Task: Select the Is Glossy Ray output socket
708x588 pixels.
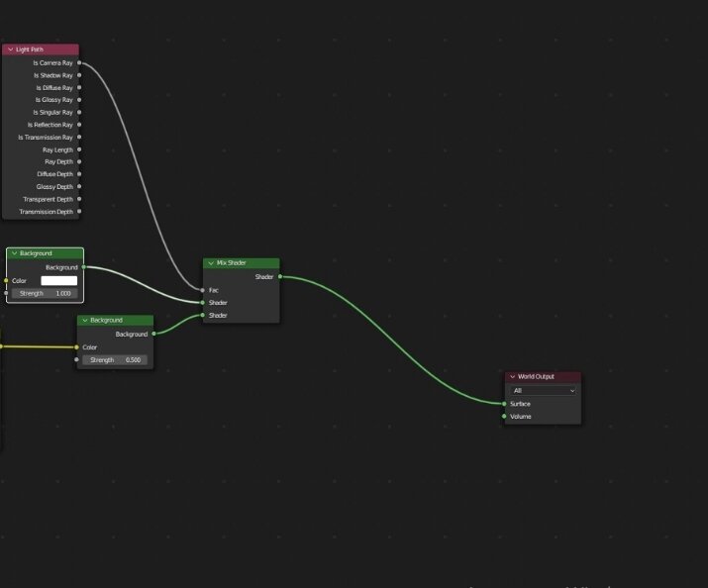Action: (79, 100)
